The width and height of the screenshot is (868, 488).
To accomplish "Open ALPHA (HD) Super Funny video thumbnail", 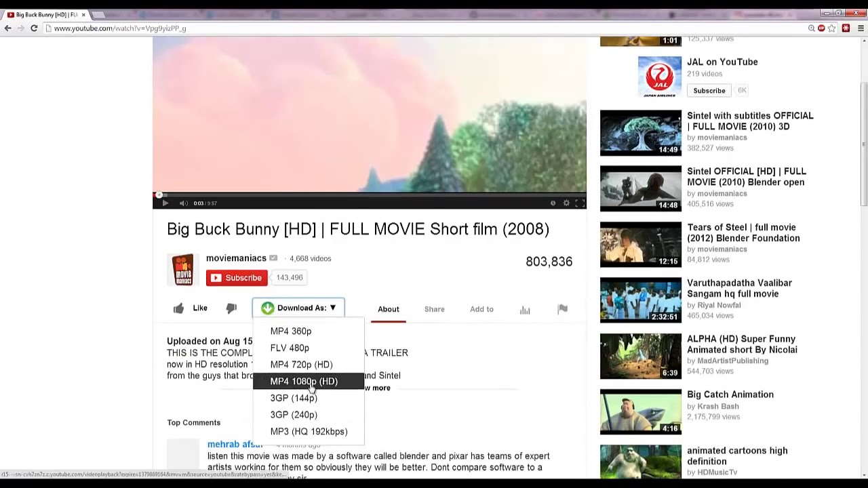I will pyautogui.click(x=641, y=356).
